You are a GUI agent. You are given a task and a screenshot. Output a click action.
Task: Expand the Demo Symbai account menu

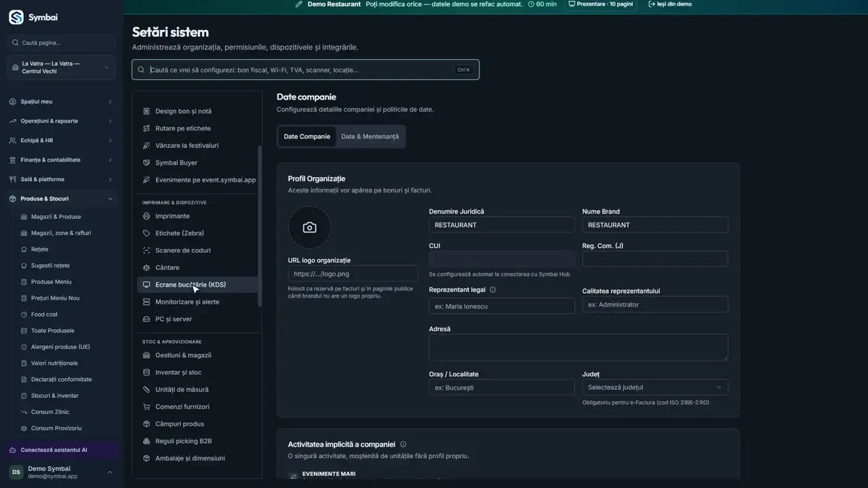coord(61,472)
